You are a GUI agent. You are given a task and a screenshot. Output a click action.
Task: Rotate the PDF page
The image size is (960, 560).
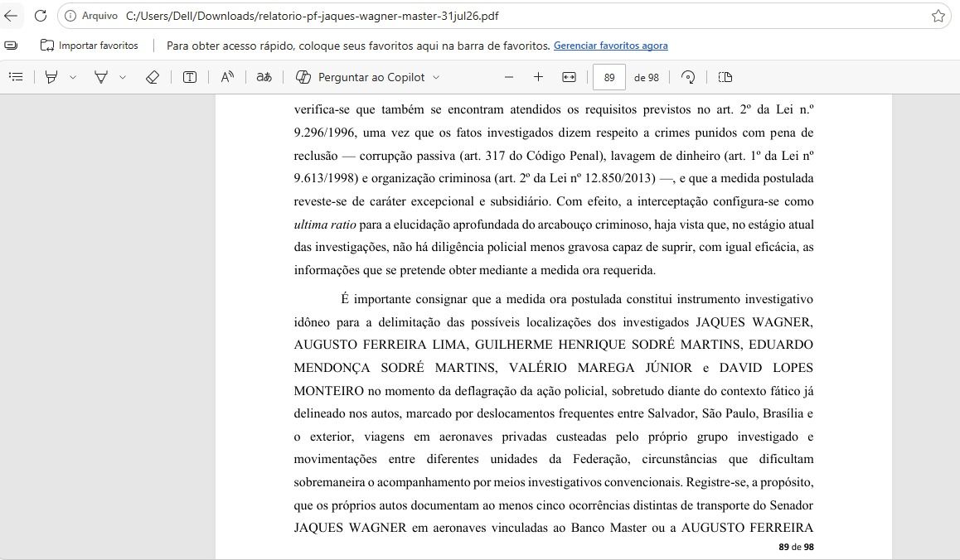pos(688,77)
